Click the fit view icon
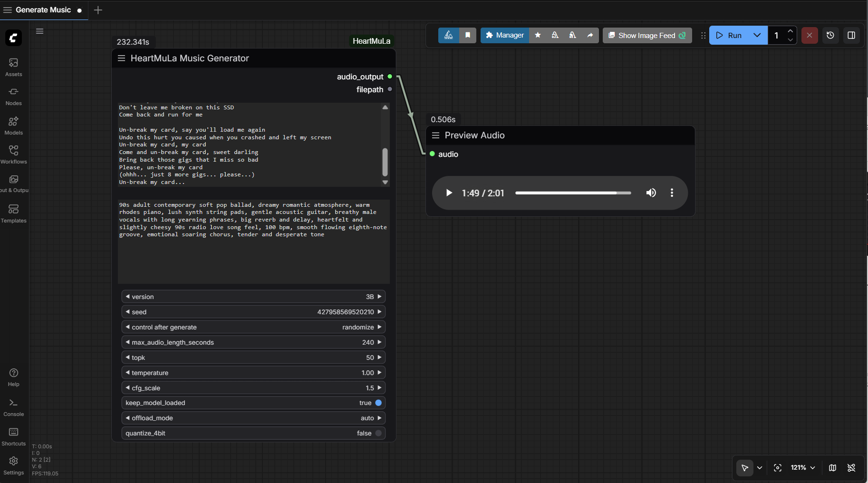Screen dimensions: 868x483 coord(778,468)
